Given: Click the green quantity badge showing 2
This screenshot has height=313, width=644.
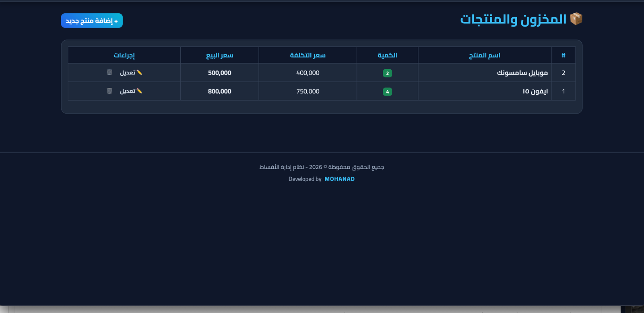Looking at the screenshot, I should click(x=387, y=73).
